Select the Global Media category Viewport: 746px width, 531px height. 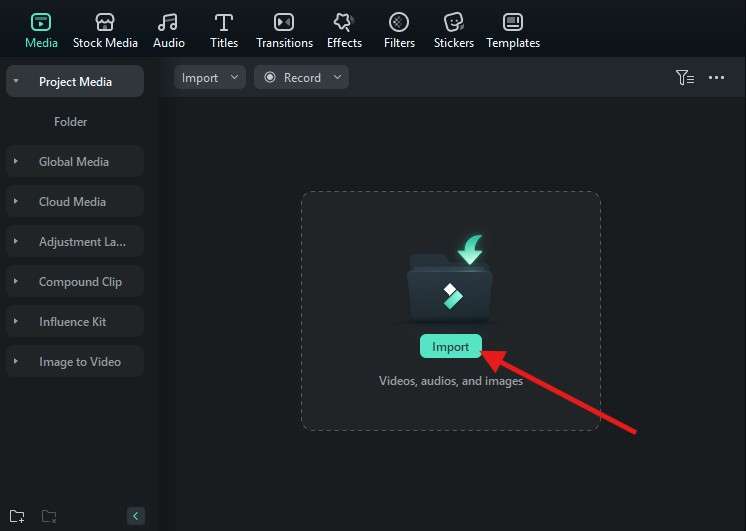[x=75, y=161]
